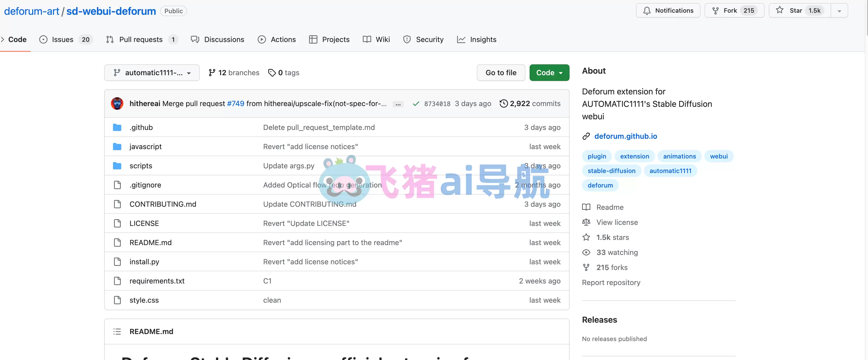Open the requirements.txt file name
This screenshot has width=868, height=360.
coord(157,281)
